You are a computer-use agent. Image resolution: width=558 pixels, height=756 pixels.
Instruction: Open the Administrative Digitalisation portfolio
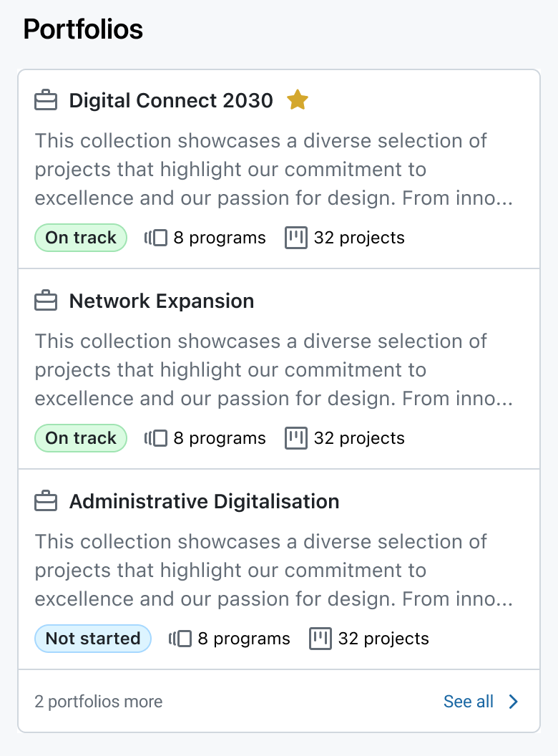(204, 501)
